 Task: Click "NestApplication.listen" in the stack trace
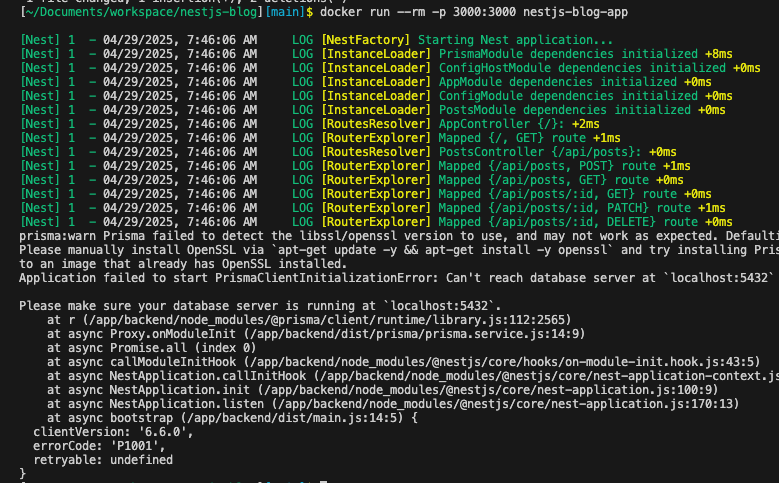click(x=187, y=403)
